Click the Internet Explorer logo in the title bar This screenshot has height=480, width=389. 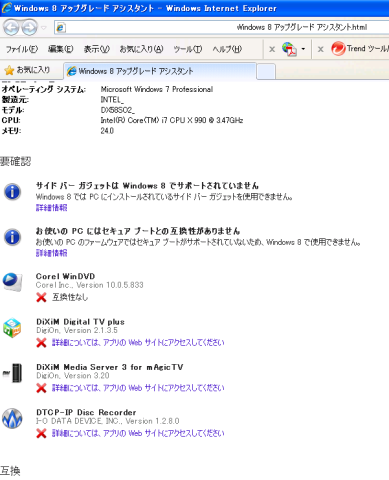pyautogui.click(x=7, y=8)
